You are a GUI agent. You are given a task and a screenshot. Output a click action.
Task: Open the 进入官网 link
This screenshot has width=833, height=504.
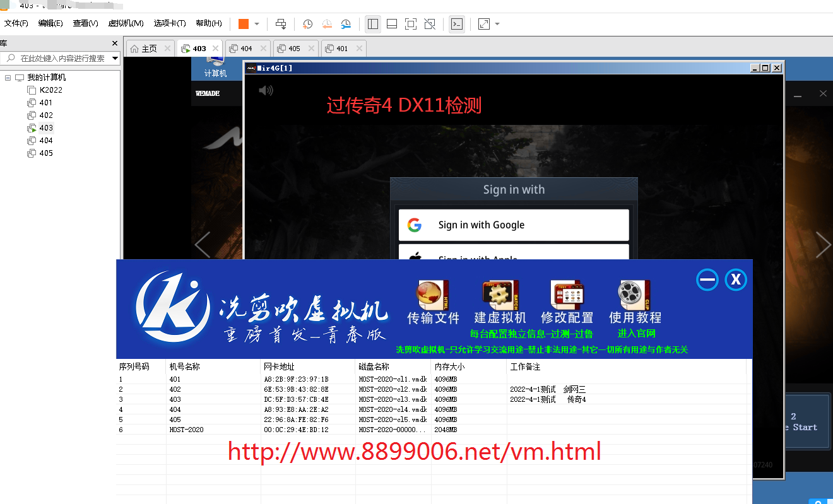tap(636, 334)
